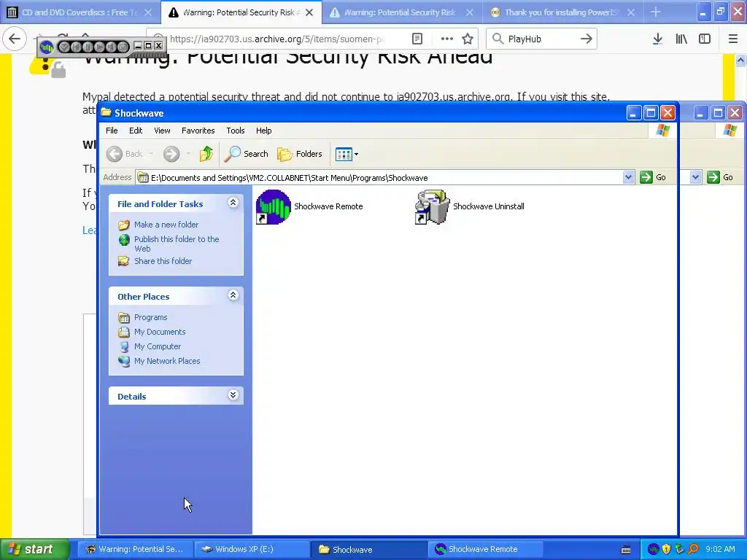This screenshot has width=747, height=560.
Task: Open address dropdown in background Explorer window
Action: [x=695, y=177]
